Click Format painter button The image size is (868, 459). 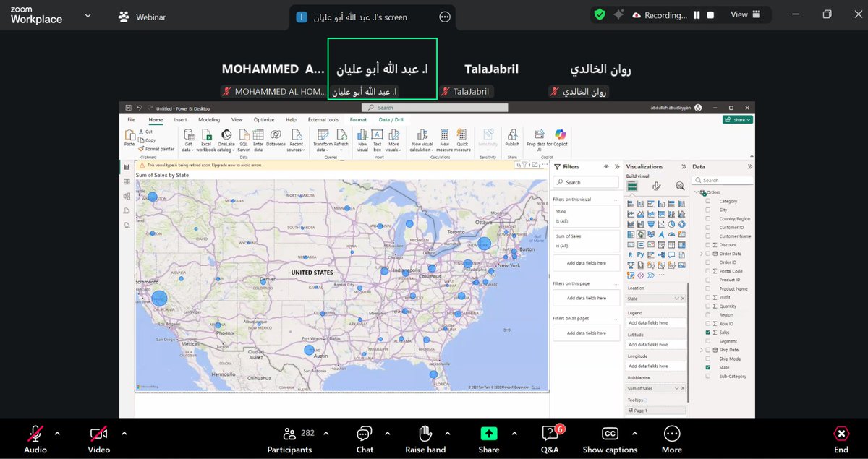[156, 149]
